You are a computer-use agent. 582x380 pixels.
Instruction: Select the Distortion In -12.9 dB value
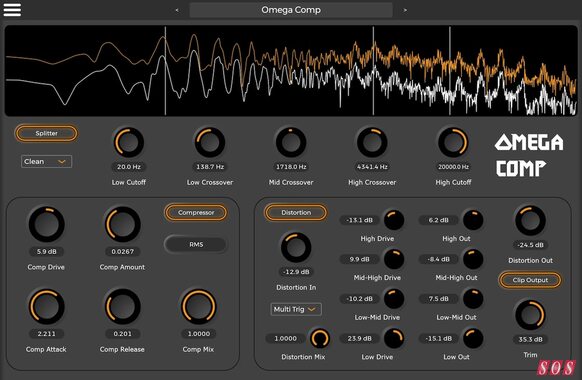296,272
